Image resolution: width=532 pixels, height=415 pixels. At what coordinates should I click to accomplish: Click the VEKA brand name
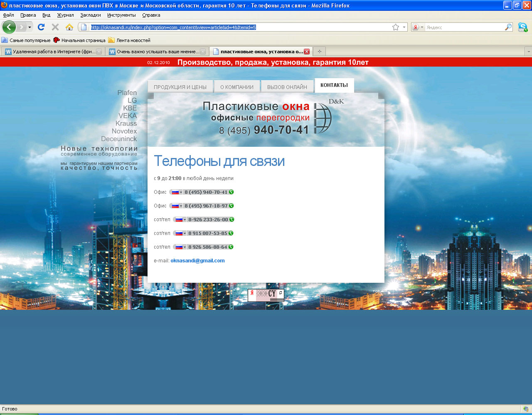coord(128,116)
